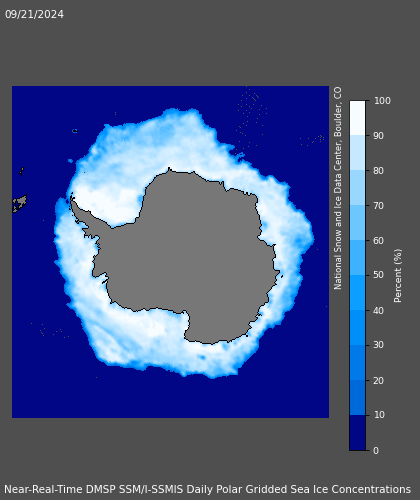Click the small outlined island in upper-left ocean
The height and width of the screenshot is (500, 420).
(x=75, y=131)
